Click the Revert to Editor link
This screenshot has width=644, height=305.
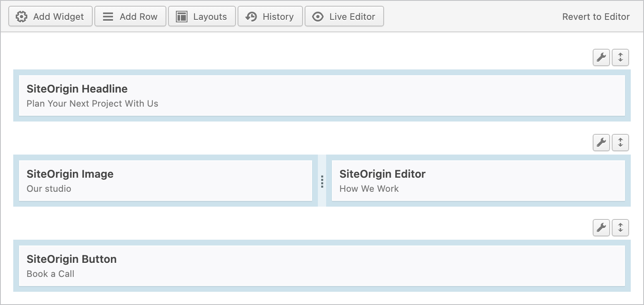coord(596,17)
